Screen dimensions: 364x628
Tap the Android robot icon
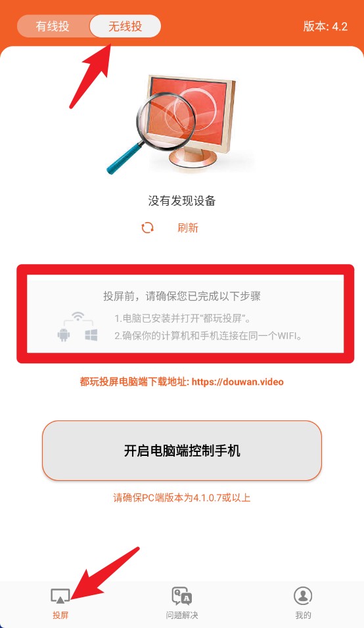point(64,335)
